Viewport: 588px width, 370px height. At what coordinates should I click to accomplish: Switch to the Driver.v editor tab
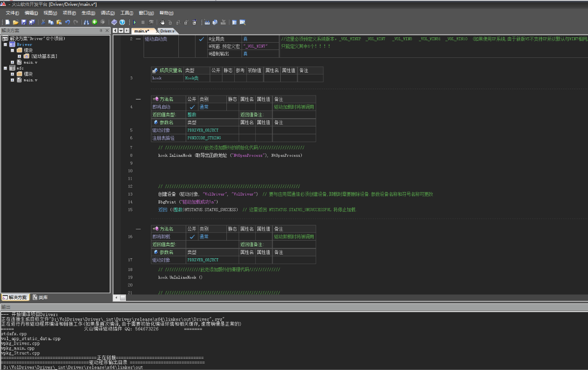click(x=167, y=31)
